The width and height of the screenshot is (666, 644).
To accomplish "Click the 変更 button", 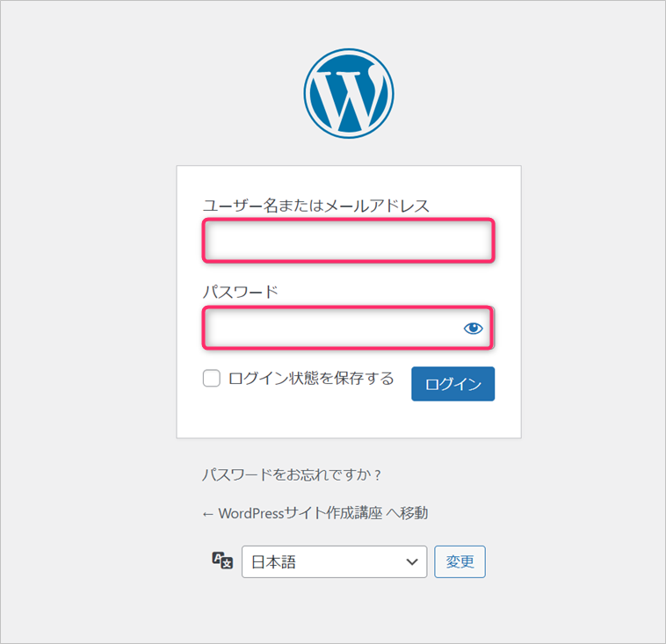I will pyautogui.click(x=460, y=562).
